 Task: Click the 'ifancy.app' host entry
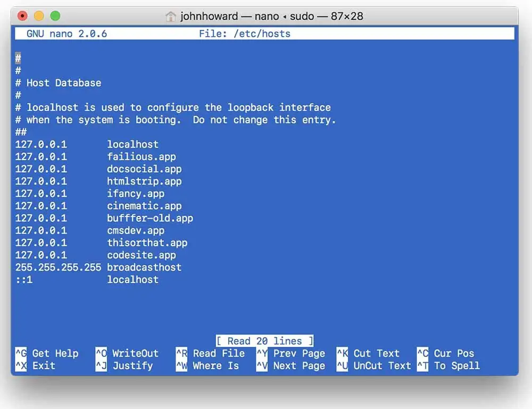136,194
